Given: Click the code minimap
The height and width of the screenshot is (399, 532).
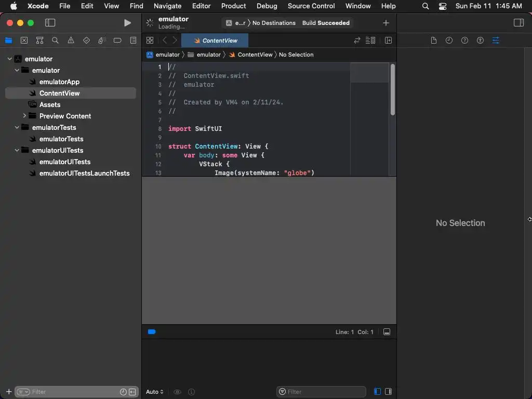Looking at the screenshot, I should (369, 119).
